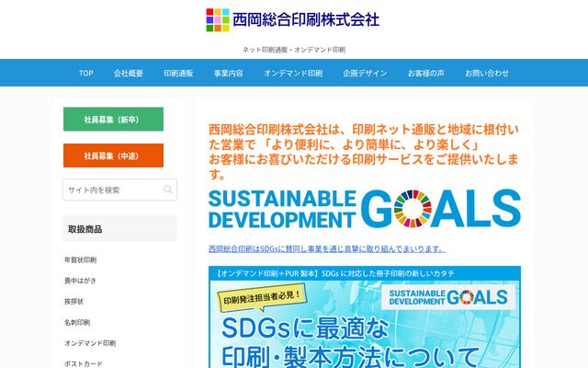Open 事業内容 menu item
The image size is (588, 368).
229,74
